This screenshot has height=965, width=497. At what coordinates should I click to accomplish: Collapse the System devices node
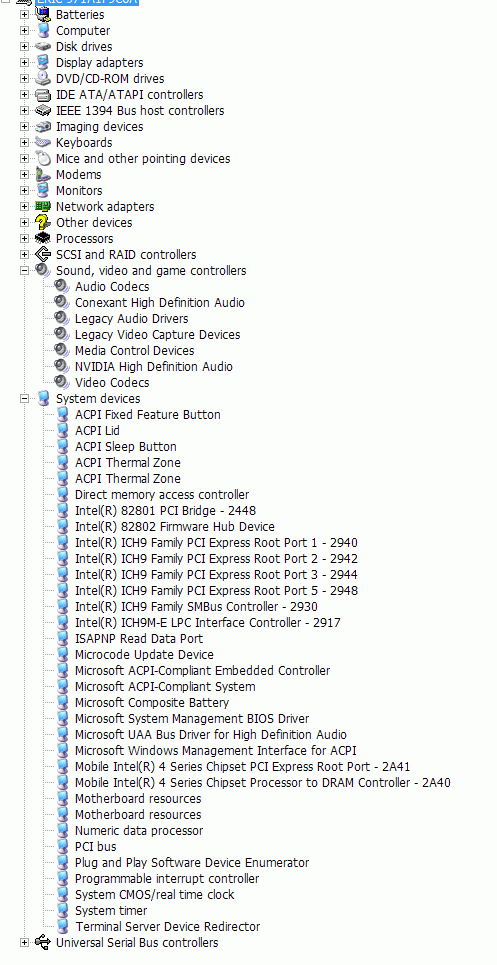[24, 398]
